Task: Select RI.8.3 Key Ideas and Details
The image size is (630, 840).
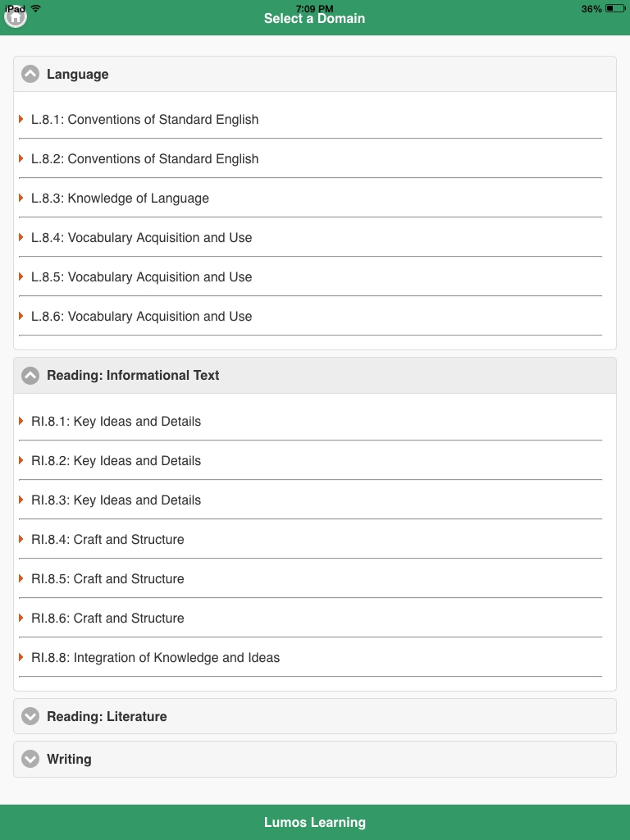Action: (116, 500)
